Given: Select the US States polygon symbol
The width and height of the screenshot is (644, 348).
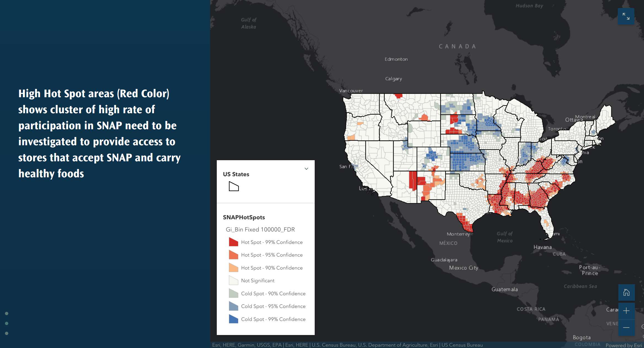Looking at the screenshot, I should [x=233, y=187].
